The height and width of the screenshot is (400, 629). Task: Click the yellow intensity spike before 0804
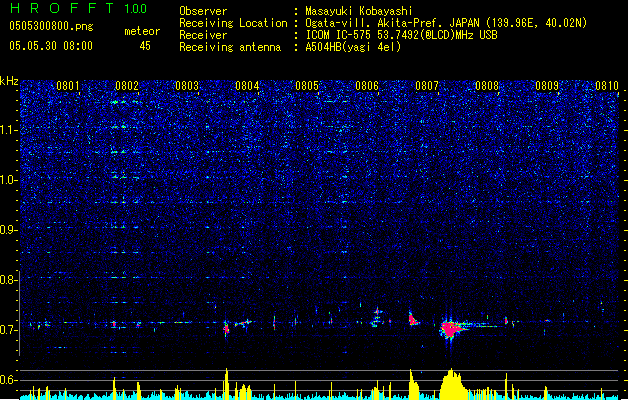click(x=226, y=383)
